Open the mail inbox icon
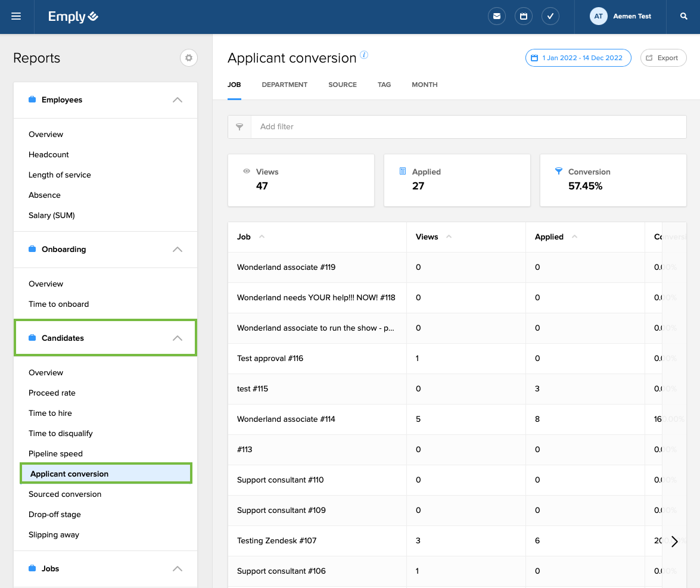The height and width of the screenshot is (588, 700). click(x=496, y=17)
